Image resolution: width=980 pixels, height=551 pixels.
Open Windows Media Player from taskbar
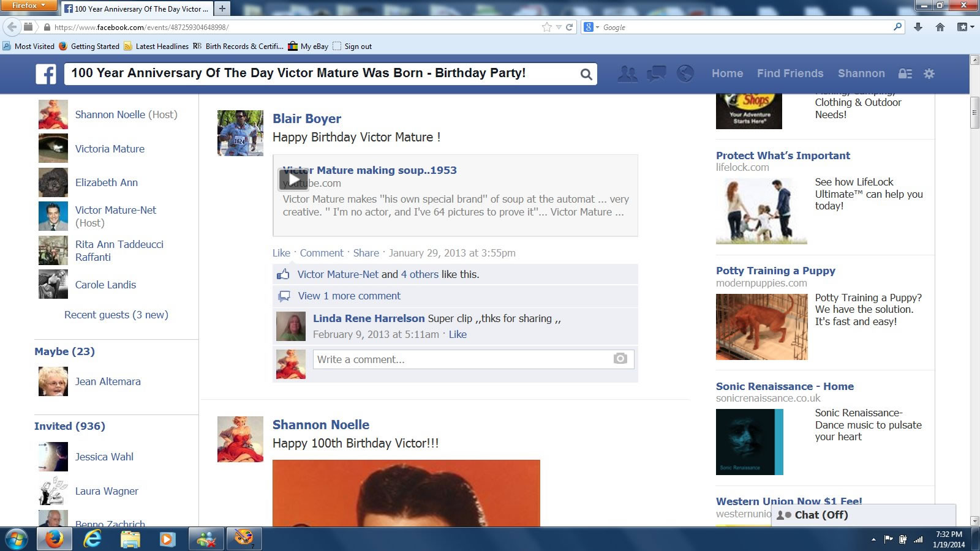tap(167, 539)
